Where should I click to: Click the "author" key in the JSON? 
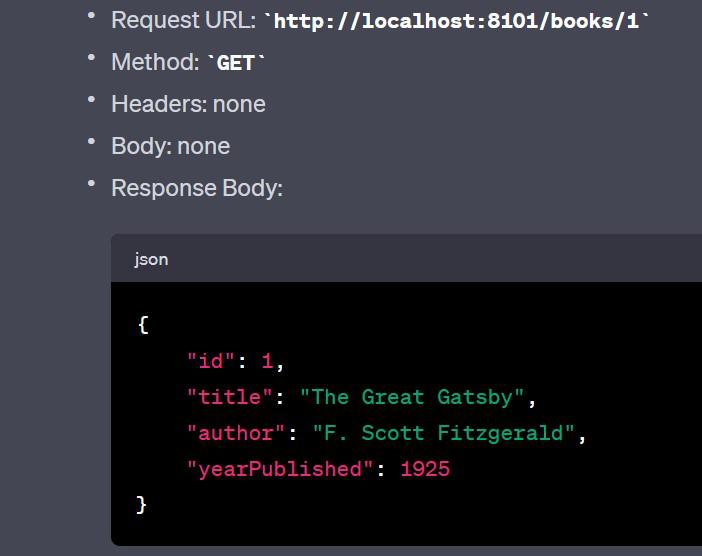(x=236, y=433)
